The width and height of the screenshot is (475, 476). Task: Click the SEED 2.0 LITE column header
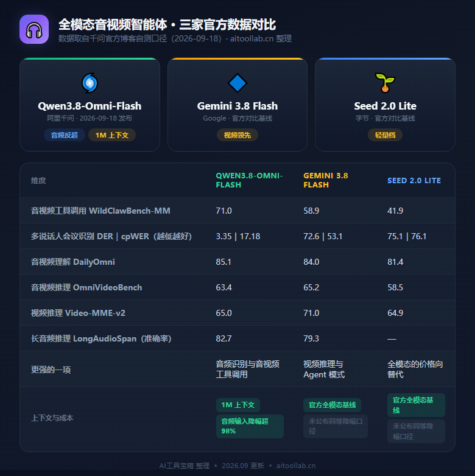[414, 181]
